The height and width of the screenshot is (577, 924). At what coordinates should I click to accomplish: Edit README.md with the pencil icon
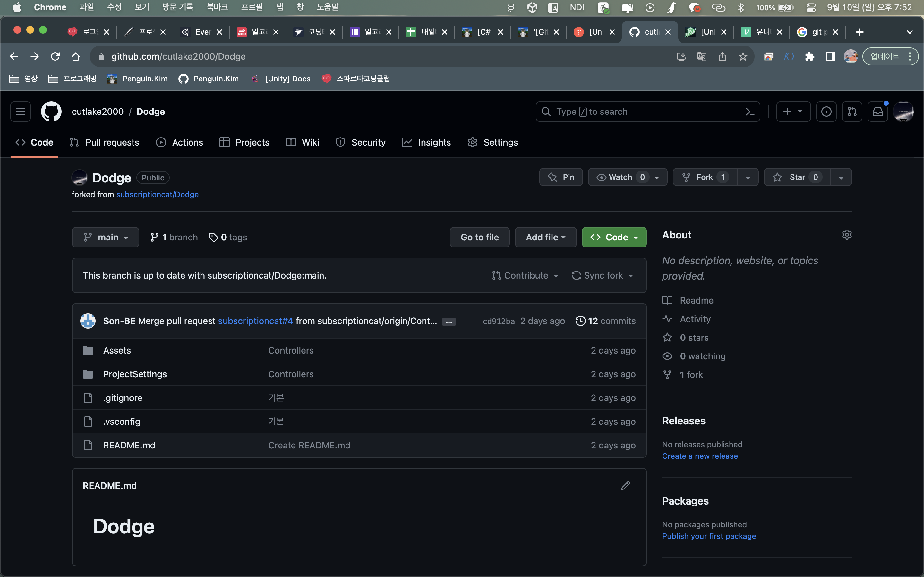pyautogui.click(x=625, y=485)
